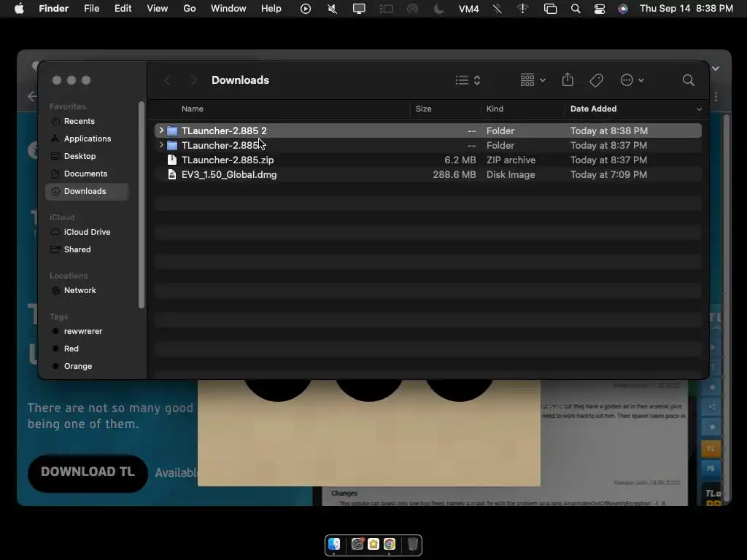Click the browser page scrollbar at right

(x=727, y=308)
